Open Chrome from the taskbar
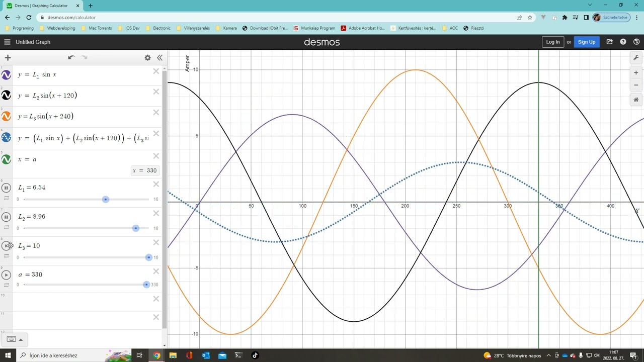 [x=156, y=355]
